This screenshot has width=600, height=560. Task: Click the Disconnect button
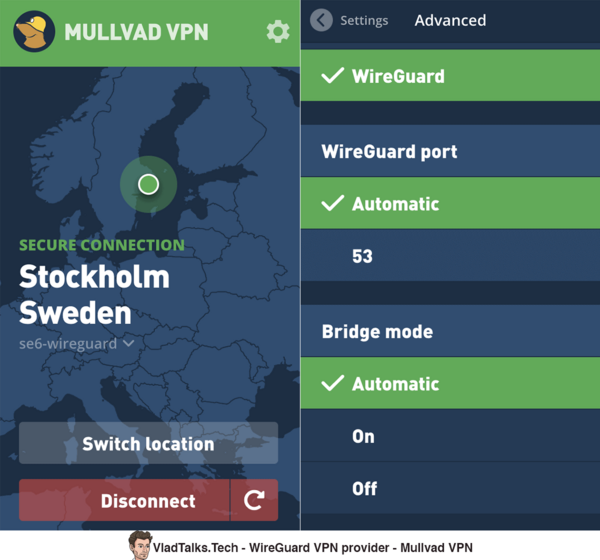pyautogui.click(x=124, y=500)
